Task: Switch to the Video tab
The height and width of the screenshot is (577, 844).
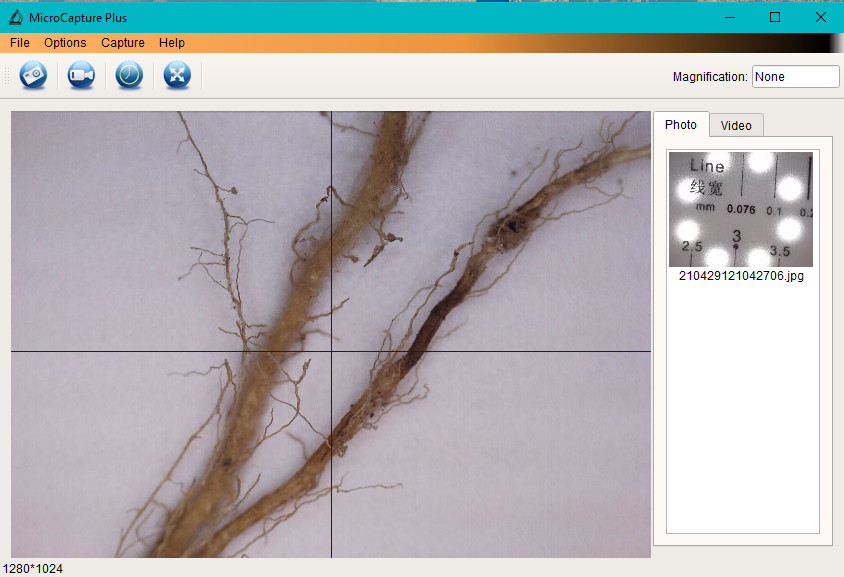Action: pyautogui.click(x=736, y=125)
